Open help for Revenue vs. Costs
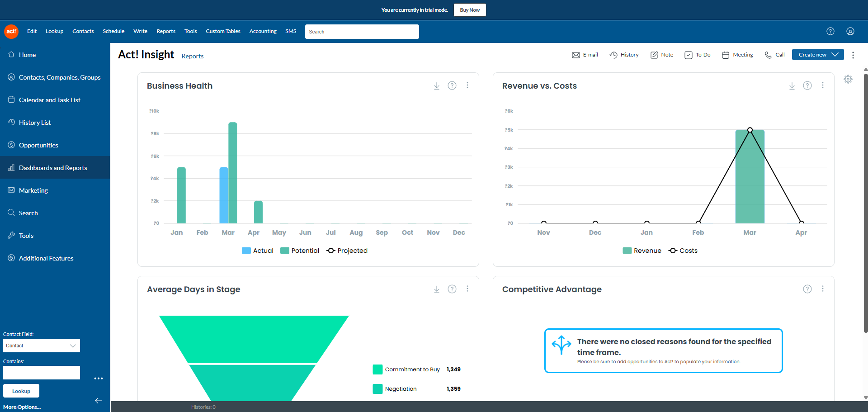The height and width of the screenshot is (412, 868). pos(807,86)
